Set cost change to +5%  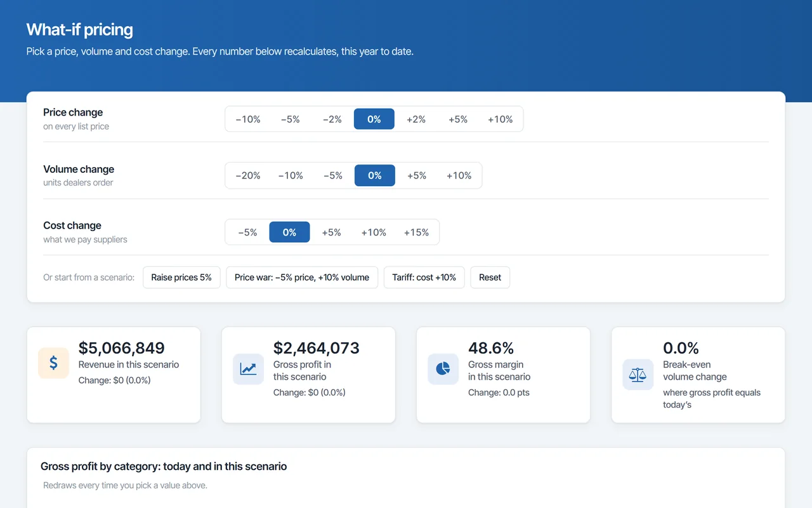click(331, 232)
